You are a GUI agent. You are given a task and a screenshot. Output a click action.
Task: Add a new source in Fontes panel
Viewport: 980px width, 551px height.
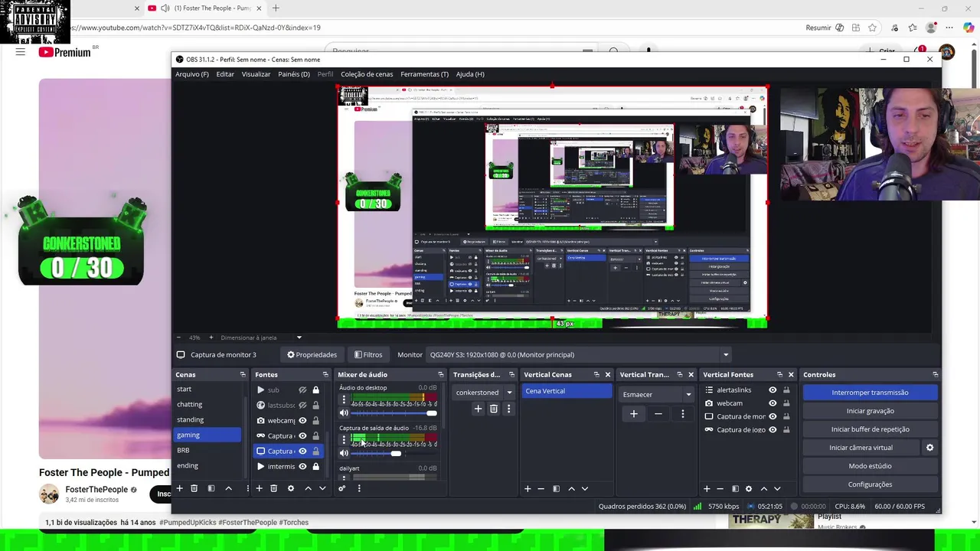pyautogui.click(x=259, y=488)
